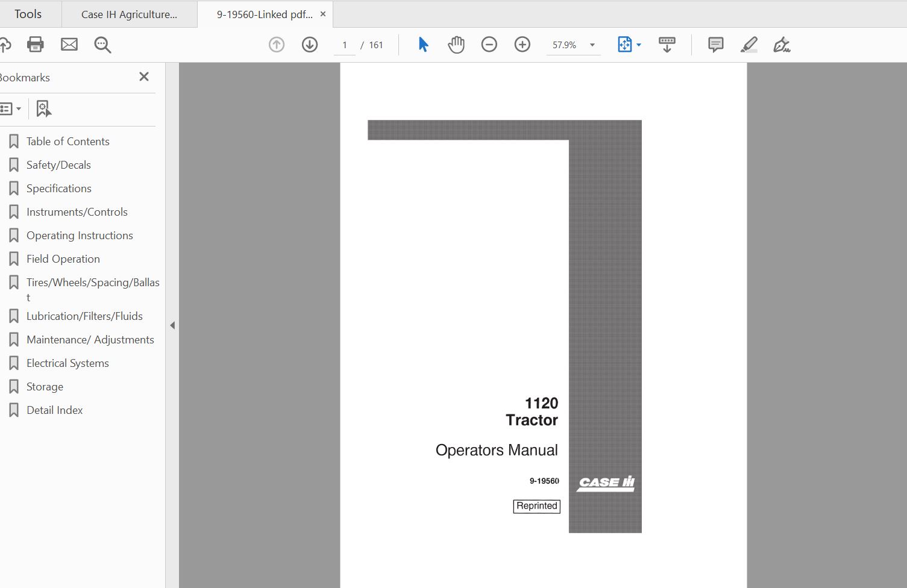This screenshot has width=907, height=588.
Task: Open the Storage bookmark
Action: 45,387
